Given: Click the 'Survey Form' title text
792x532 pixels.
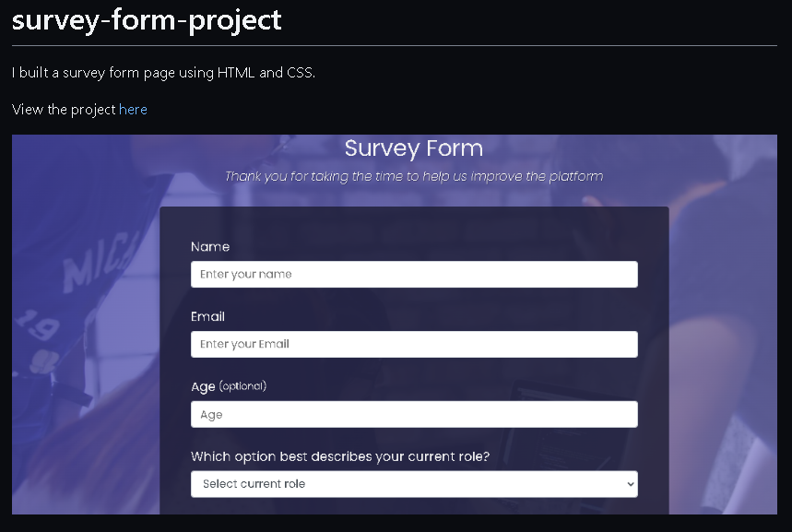Looking at the screenshot, I should (413, 148).
